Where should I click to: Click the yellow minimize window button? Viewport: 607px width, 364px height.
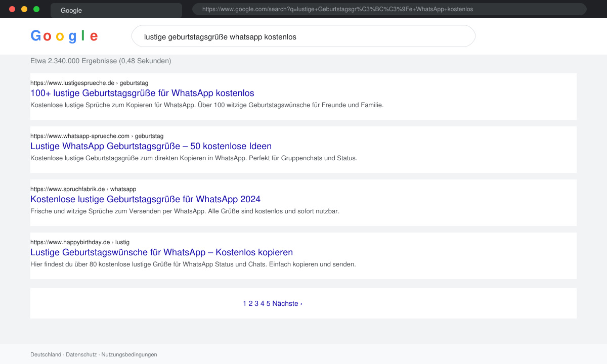tap(24, 9)
